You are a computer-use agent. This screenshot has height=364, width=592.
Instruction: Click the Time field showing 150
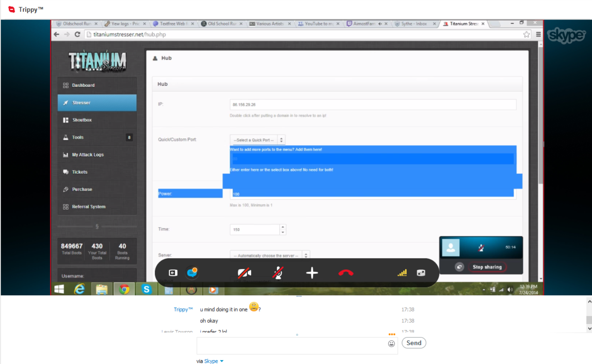[x=255, y=230]
